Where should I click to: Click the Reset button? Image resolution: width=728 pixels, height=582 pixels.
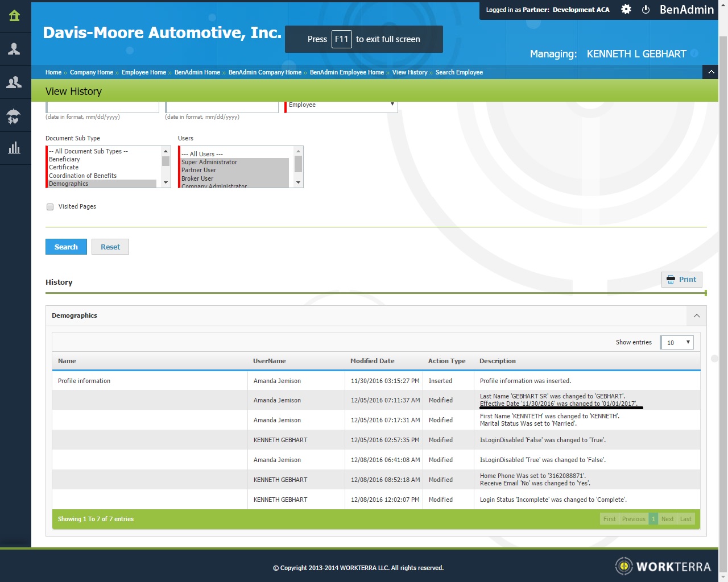(110, 247)
